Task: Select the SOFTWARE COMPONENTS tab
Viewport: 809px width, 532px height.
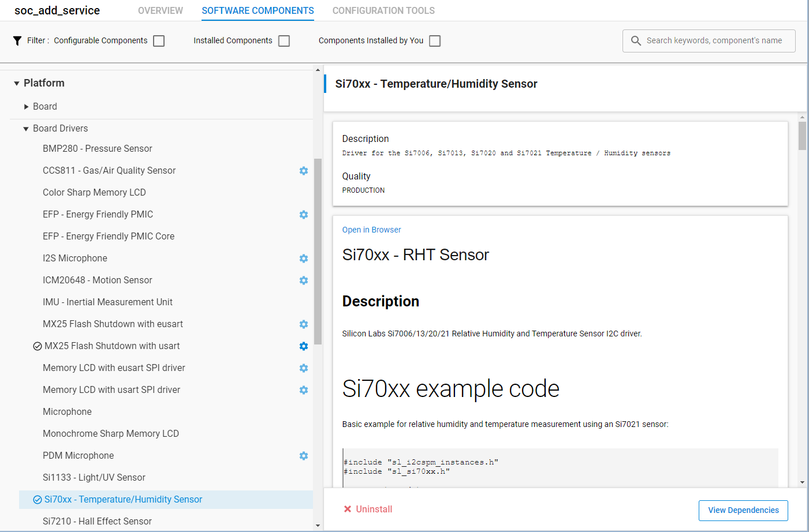Action: coord(258,10)
